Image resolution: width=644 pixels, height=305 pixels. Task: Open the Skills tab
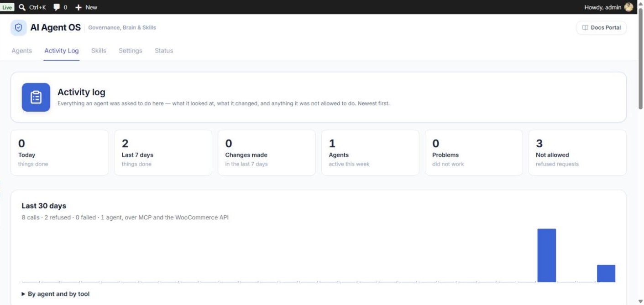pos(99,51)
